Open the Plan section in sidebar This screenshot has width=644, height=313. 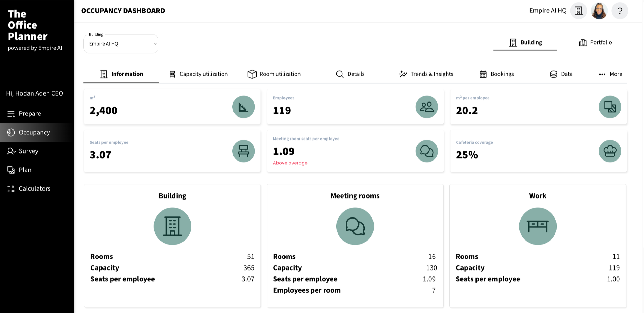point(25,170)
